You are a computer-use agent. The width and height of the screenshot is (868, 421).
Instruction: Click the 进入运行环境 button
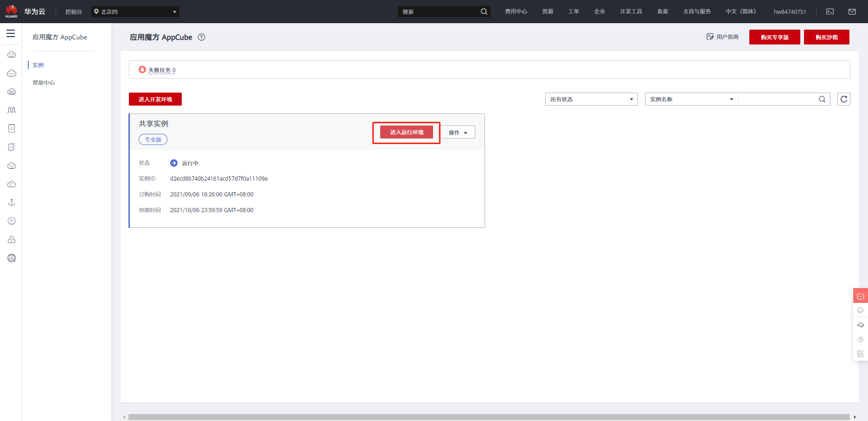pos(407,132)
